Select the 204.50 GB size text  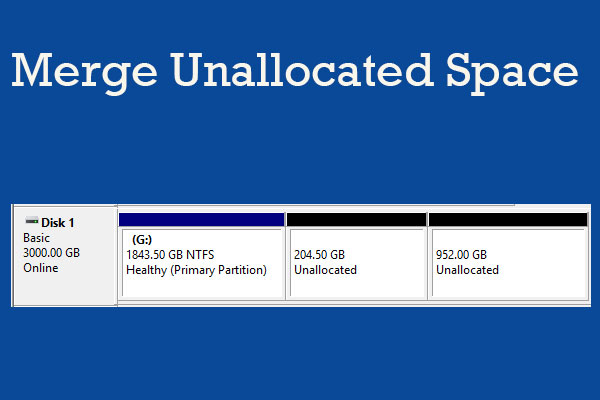(x=319, y=255)
